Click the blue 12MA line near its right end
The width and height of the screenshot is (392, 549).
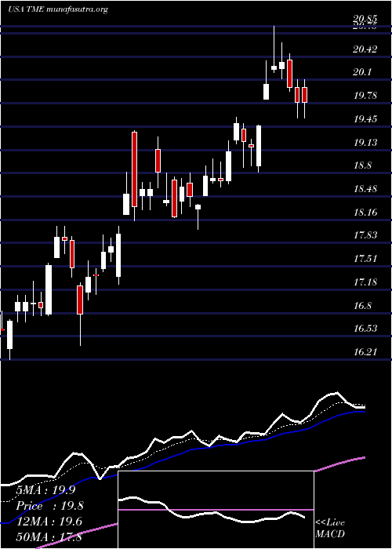[357, 412]
